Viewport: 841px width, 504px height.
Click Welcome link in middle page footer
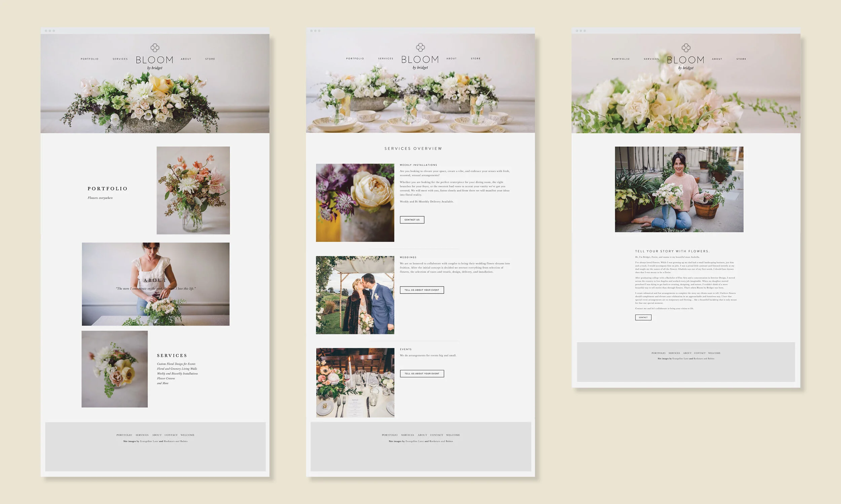[453, 435]
